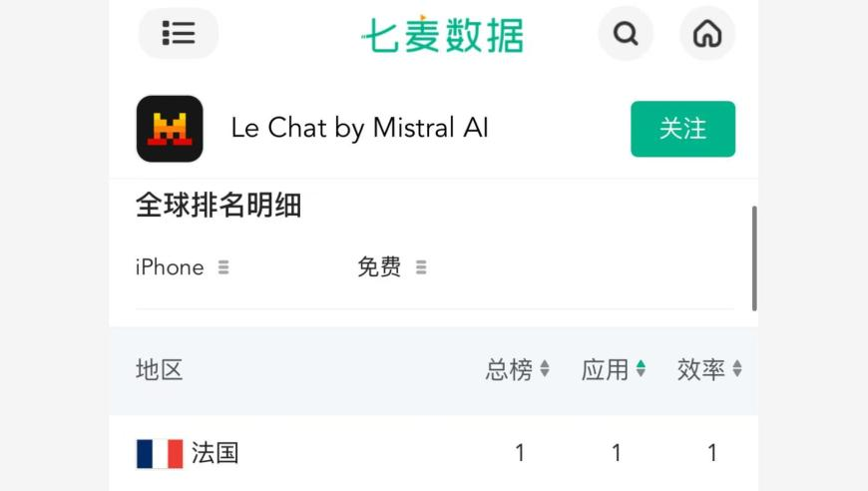Click the 全球排名明细 section heading

point(218,206)
